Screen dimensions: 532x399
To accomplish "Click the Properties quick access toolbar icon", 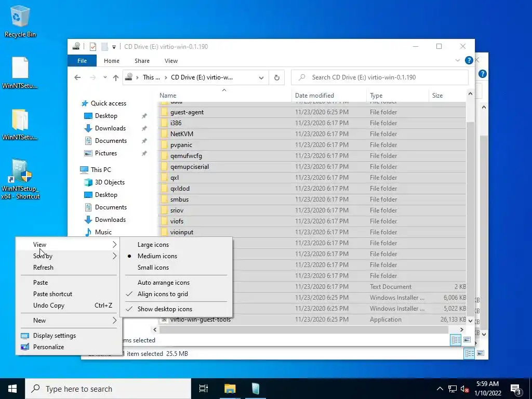I will point(92,47).
